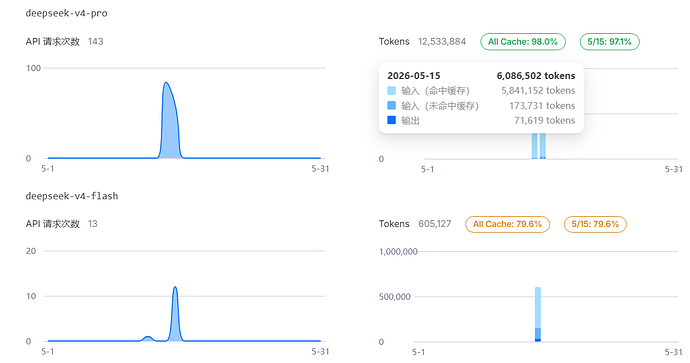Click the 5,841,152 tokens value
Viewport: 690px width, 363px height.
pyautogui.click(x=538, y=91)
